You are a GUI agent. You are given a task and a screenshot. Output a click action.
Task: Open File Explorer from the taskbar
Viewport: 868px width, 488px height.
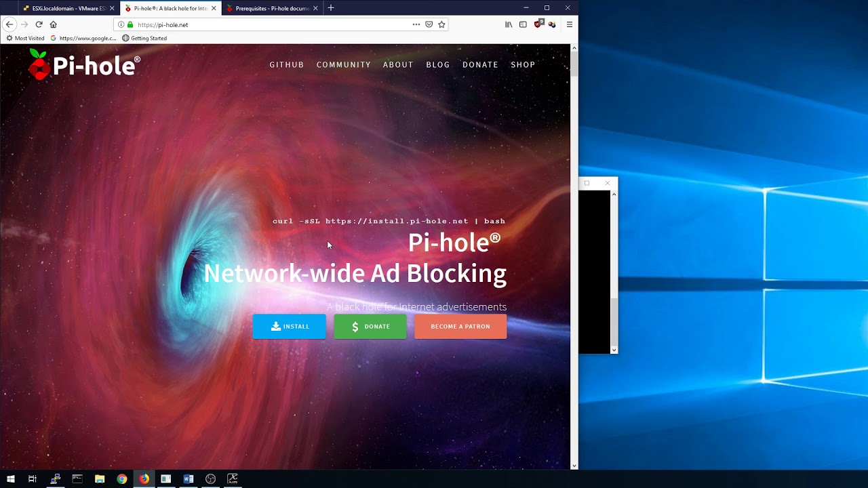coord(100,479)
